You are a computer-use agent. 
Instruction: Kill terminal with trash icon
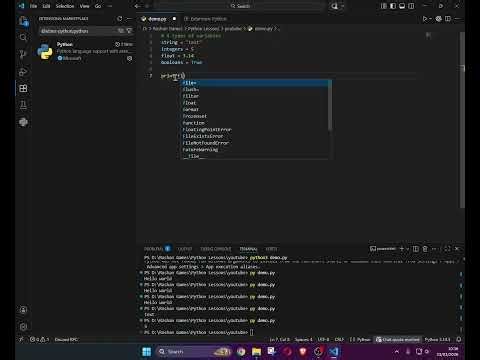tap(425, 249)
